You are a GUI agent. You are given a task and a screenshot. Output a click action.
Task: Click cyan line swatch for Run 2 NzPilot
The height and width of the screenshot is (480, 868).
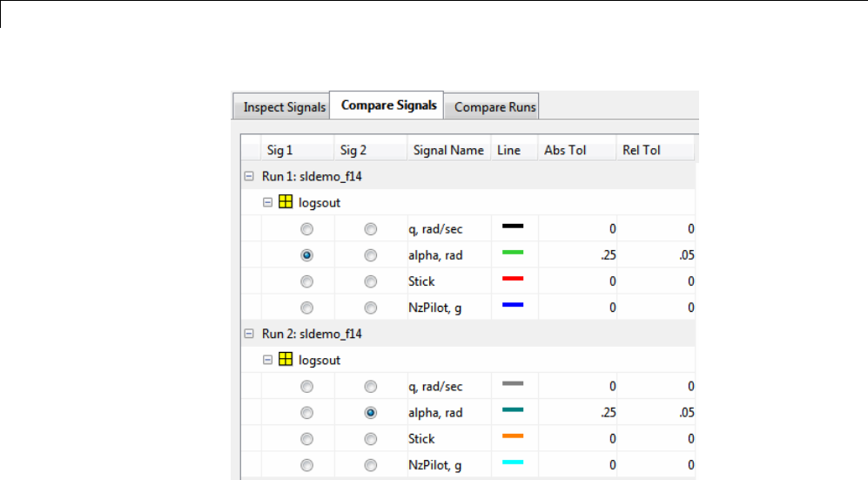tap(512, 462)
